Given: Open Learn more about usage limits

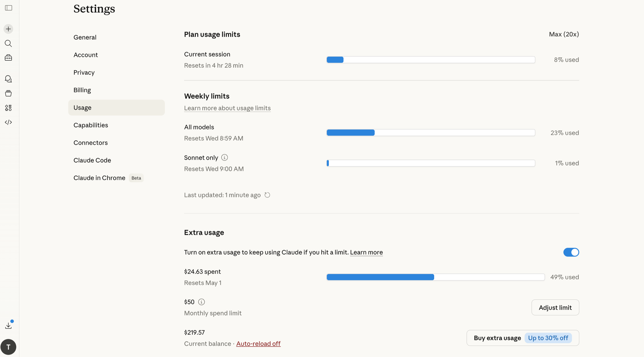Looking at the screenshot, I should (227, 108).
